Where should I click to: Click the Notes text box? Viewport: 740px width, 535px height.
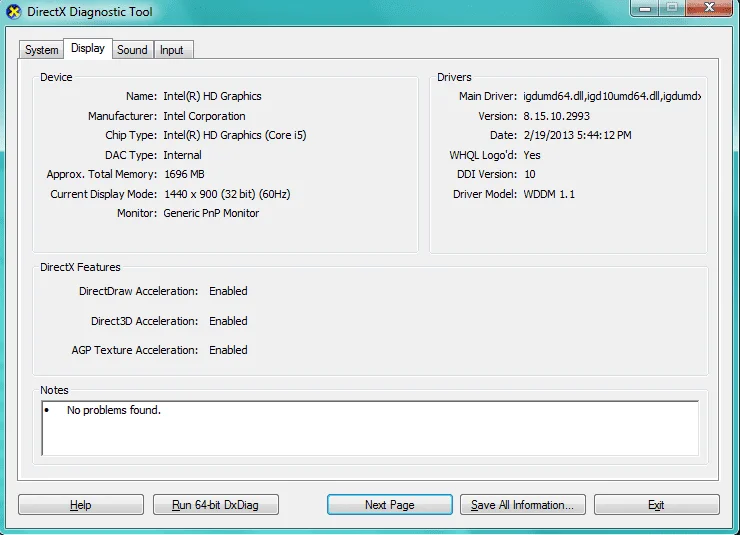click(370, 428)
